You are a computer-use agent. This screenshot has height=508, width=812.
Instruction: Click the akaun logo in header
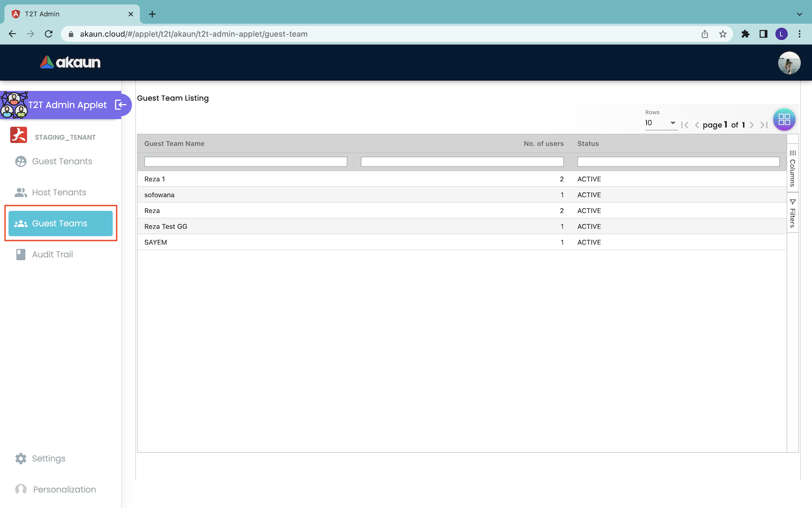(x=70, y=62)
